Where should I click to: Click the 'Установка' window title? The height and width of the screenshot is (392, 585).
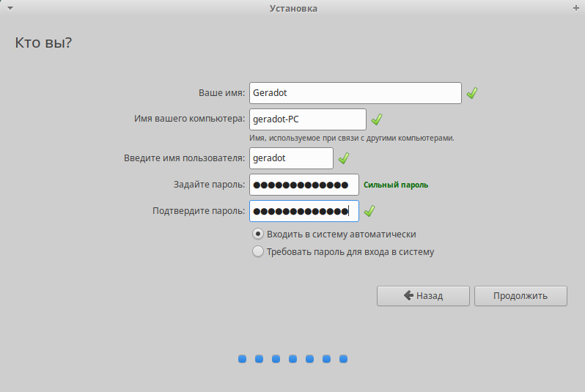point(293,9)
